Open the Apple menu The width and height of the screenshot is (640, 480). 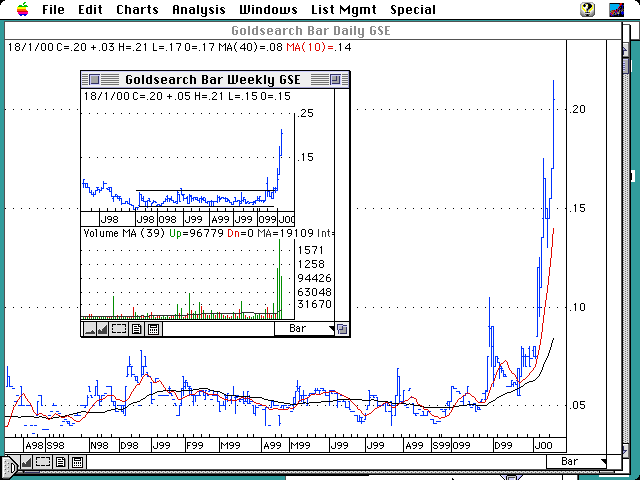(23, 9)
